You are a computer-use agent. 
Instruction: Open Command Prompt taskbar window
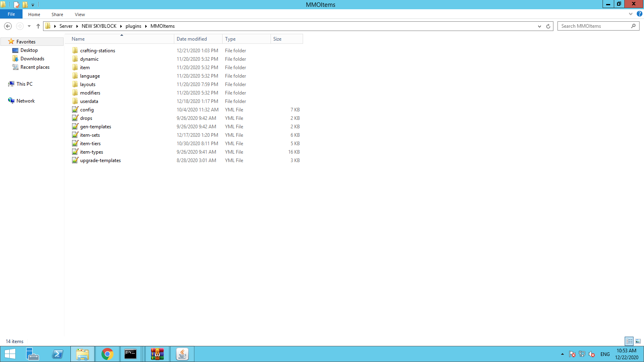pyautogui.click(x=131, y=354)
